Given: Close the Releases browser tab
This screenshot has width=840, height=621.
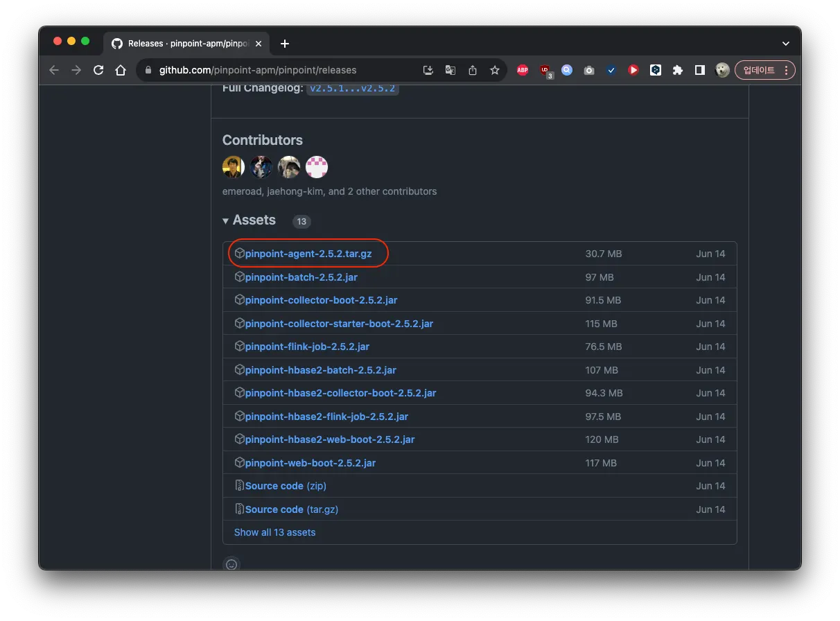Looking at the screenshot, I should coord(259,44).
